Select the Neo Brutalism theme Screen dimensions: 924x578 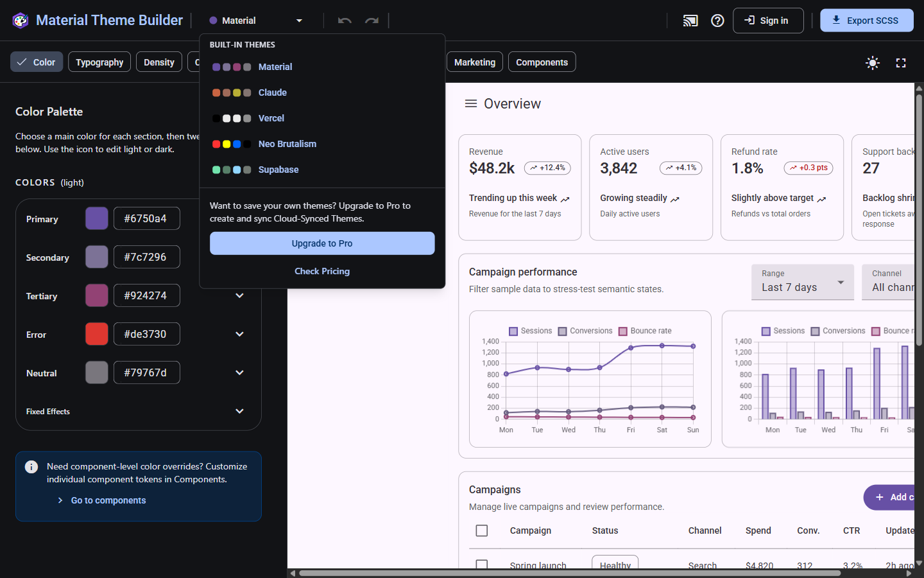[322, 144]
